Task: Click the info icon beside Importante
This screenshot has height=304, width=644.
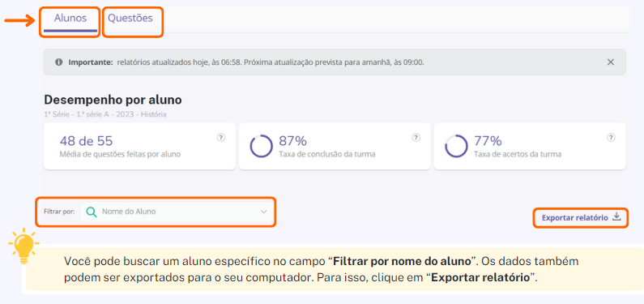Action: [59, 62]
